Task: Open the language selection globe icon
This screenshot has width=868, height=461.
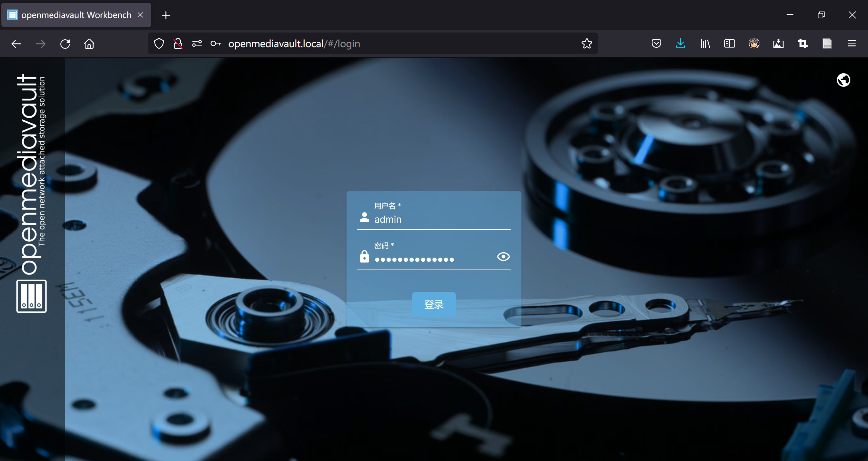Action: click(843, 80)
